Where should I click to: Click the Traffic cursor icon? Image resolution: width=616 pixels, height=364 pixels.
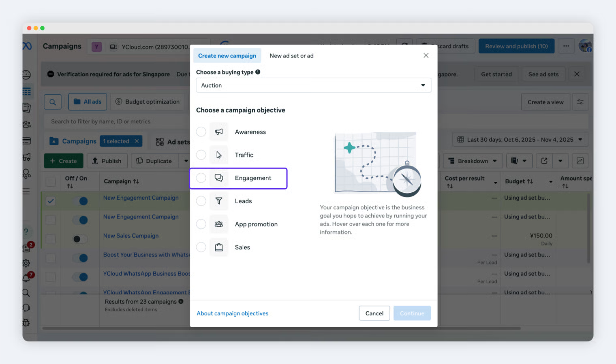pyautogui.click(x=219, y=155)
